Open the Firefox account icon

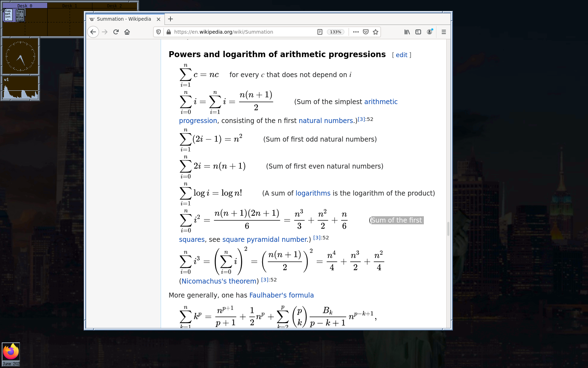429,32
